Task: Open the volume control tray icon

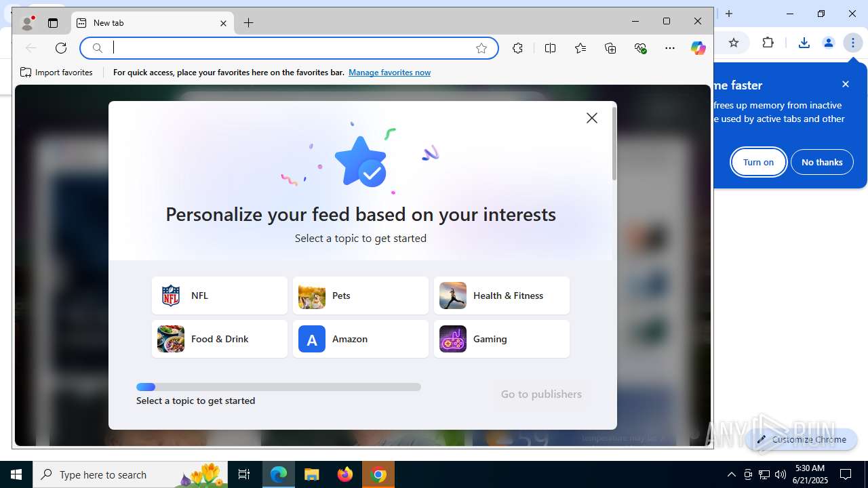Action: point(780,474)
